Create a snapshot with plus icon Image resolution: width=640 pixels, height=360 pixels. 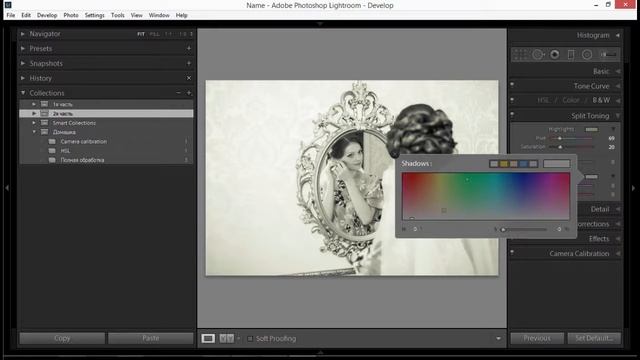(189, 63)
